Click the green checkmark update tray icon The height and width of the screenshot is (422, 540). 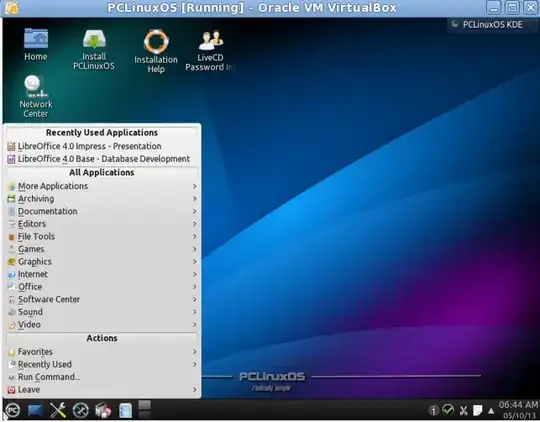[x=448, y=410]
